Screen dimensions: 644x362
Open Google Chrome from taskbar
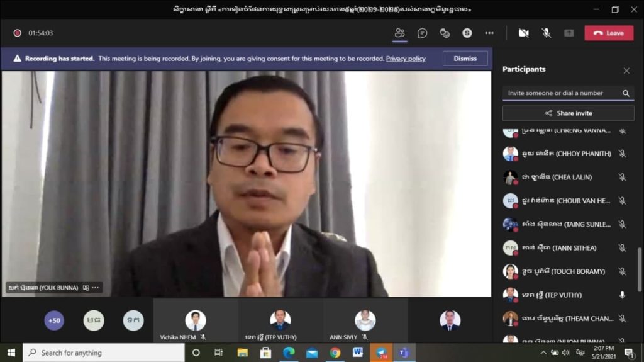pos(335,353)
